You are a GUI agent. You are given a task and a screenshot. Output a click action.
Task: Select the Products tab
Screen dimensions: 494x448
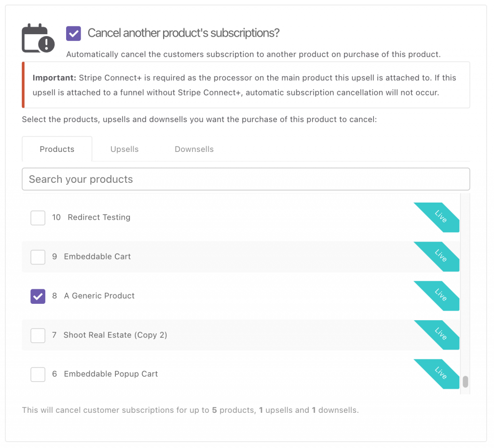[57, 149]
